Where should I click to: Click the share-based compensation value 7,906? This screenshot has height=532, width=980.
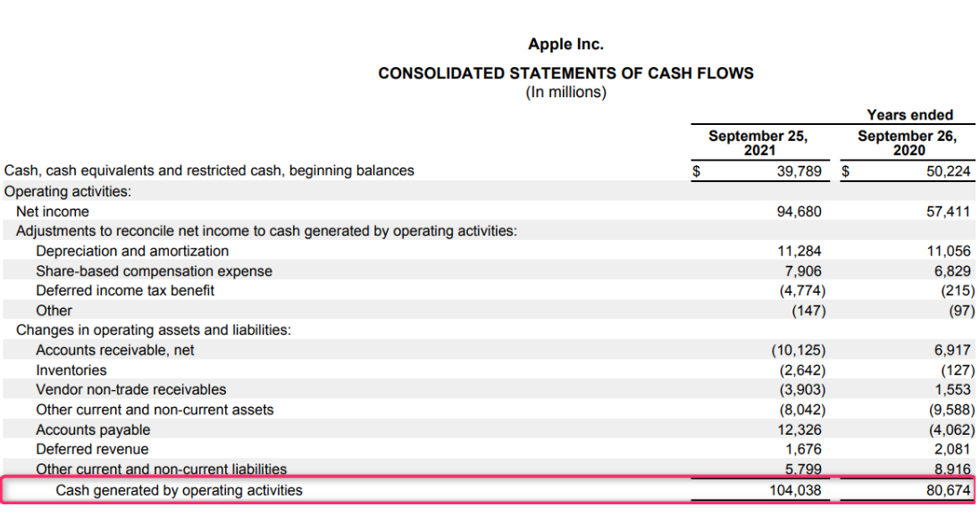click(x=803, y=271)
